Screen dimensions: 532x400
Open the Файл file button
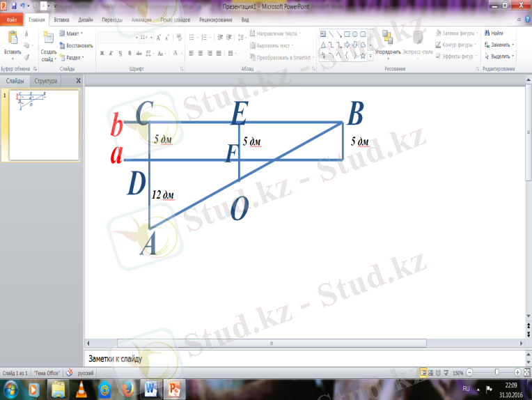tap(12, 21)
